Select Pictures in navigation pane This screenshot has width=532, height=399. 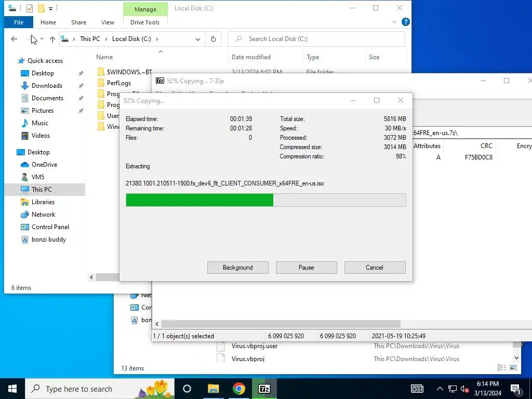pyautogui.click(x=43, y=111)
